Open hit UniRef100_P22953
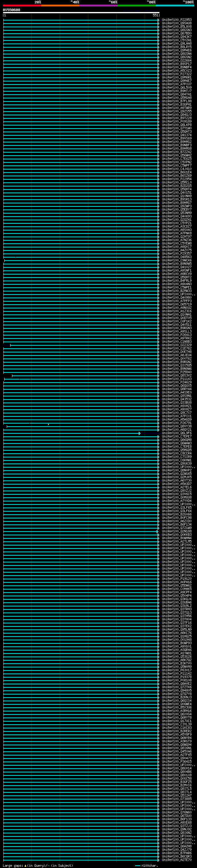The height and width of the screenshot is (868, 197). pyautogui.click(x=176, y=20)
